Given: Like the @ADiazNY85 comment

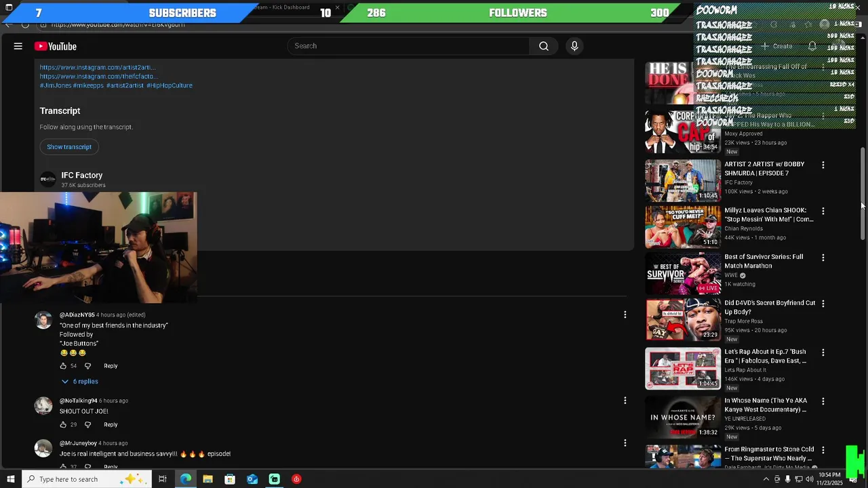Looking at the screenshot, I should [63, 366].
